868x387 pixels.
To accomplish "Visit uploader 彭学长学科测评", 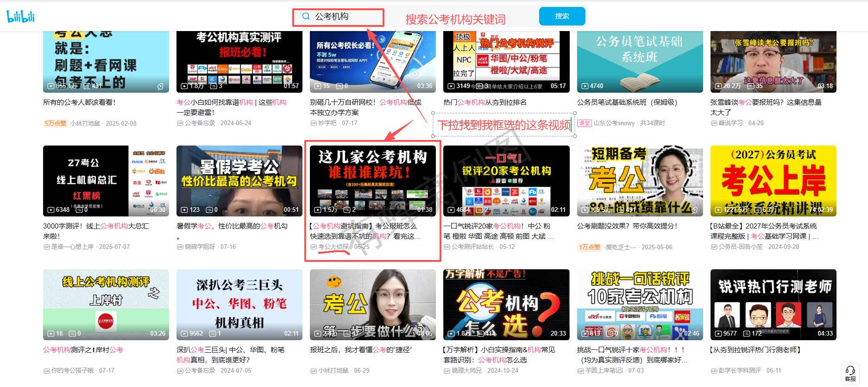I will [740, 371].
